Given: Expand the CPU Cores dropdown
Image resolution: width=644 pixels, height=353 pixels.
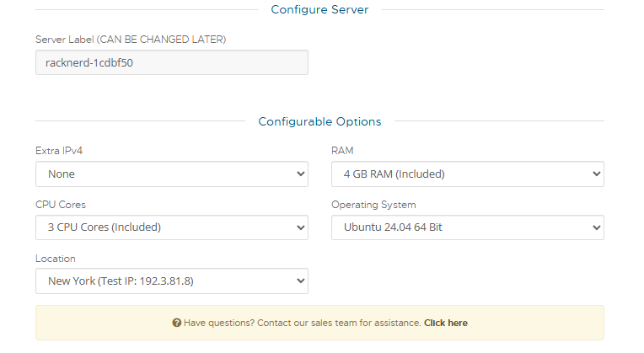Looking at the screenshot, I should click(x=171, y=227).
